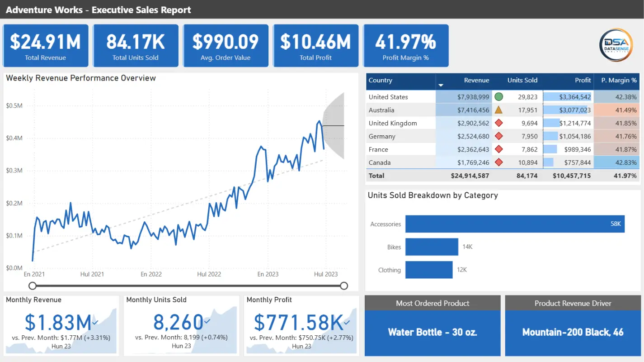644x362 pixels.
Task: Sort the table by Country column header
Action: pos(381,81)
